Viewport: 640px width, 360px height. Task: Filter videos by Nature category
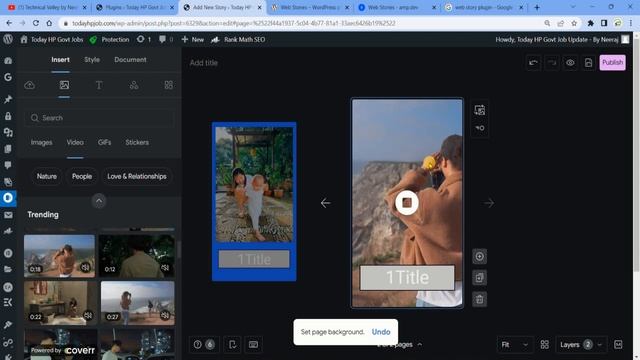pos(47,176)
